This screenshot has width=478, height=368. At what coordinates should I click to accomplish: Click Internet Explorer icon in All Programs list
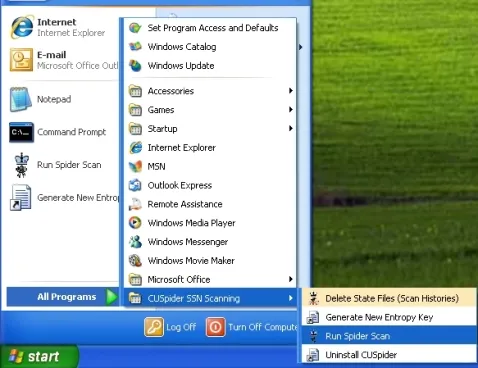click(135, 147)
